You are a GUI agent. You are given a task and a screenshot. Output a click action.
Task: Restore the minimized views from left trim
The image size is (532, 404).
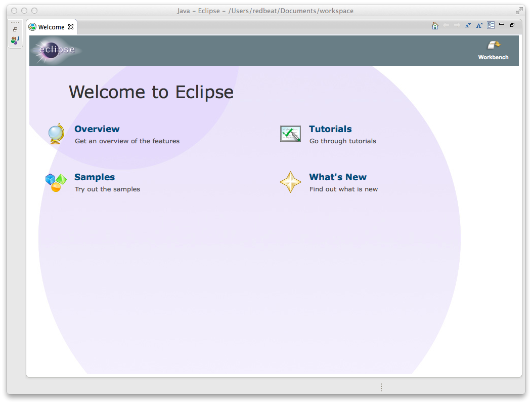tap(15, 29)
